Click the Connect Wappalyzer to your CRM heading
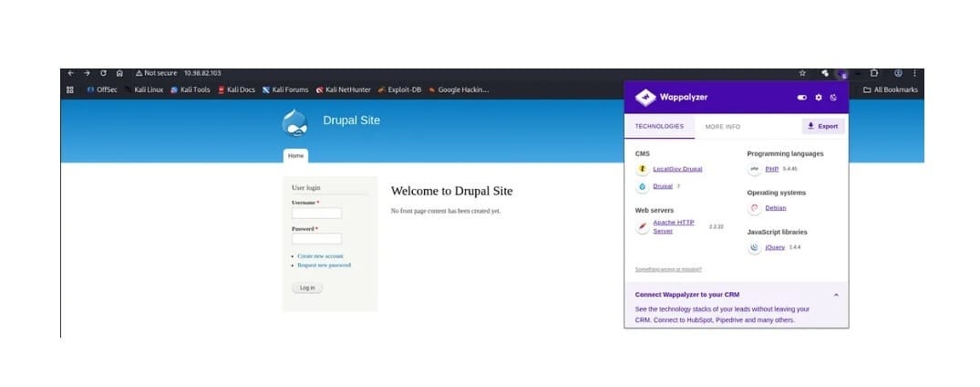 click(687, 294)
